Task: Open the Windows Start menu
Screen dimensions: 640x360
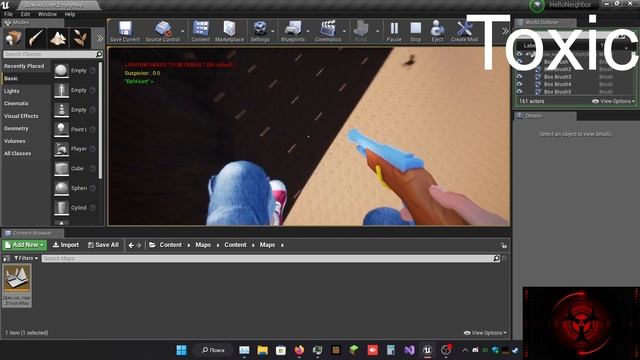Action: click(x=182, y=350)
